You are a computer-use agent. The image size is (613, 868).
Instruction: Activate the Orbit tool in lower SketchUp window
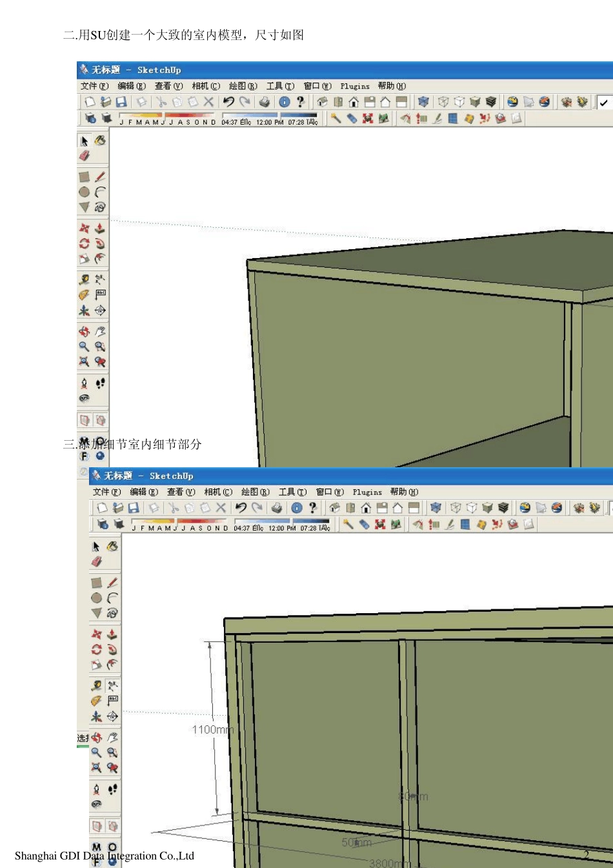(x=96, y=738)
